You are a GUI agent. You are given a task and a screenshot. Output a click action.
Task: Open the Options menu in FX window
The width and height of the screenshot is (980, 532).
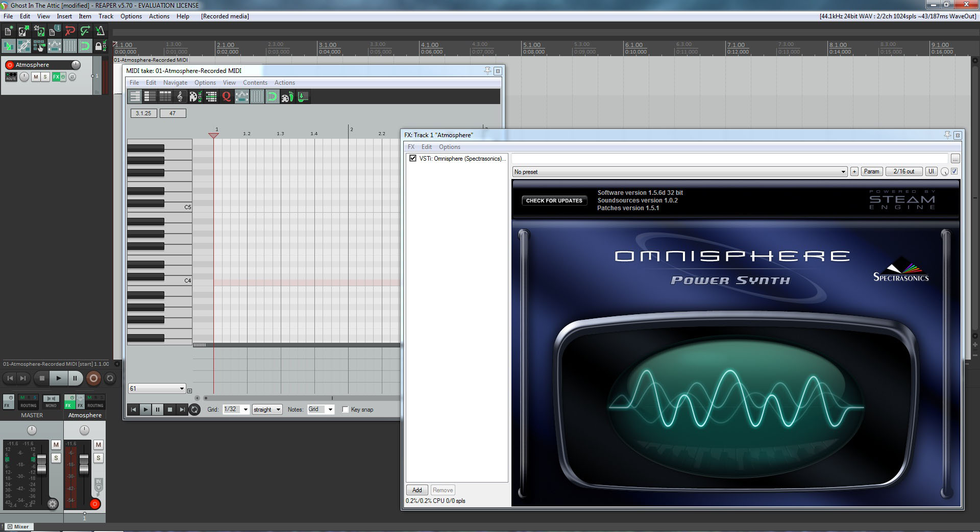coord(450,147)
